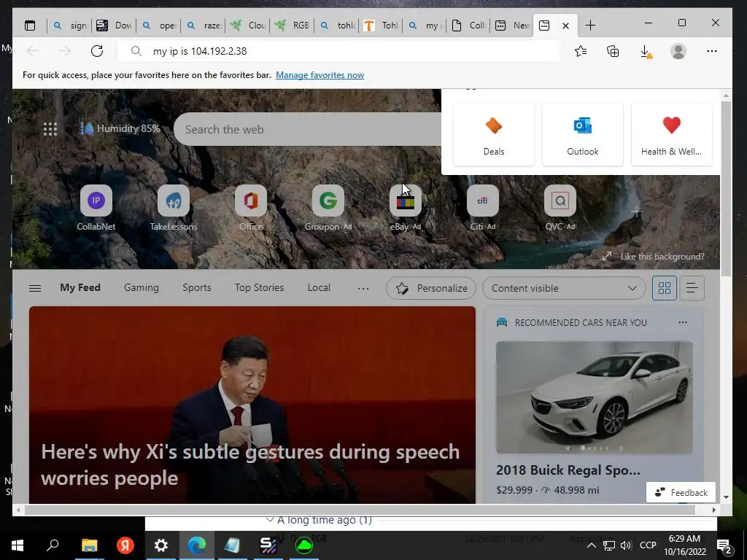
Task: Open the Office quick link
Action: pyautogui.click(x=251, y=208)
